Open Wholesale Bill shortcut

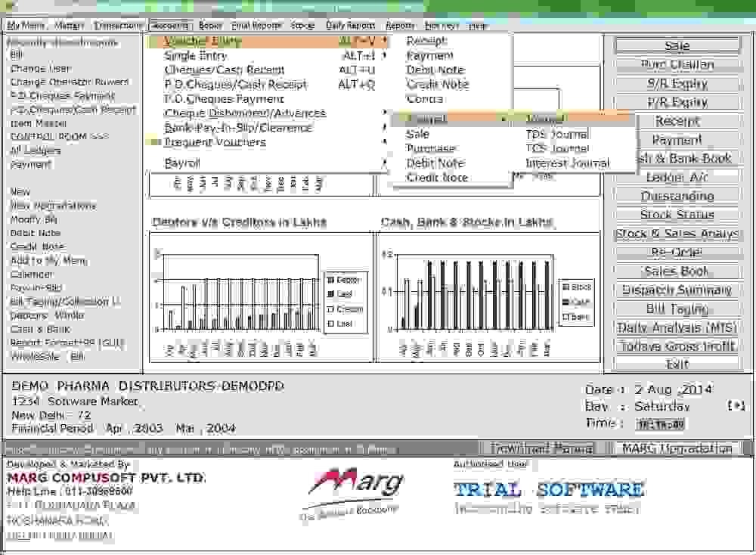click(48, 357)
